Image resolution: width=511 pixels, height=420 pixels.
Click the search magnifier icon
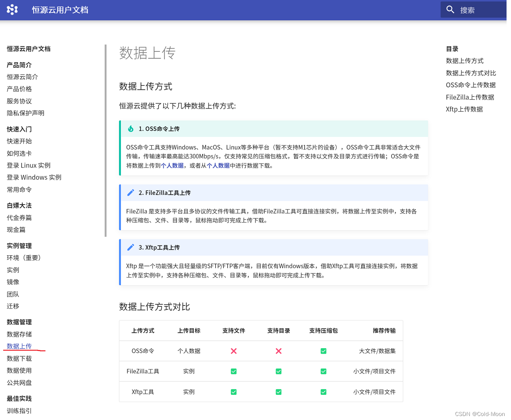click(x=450, y=10)
